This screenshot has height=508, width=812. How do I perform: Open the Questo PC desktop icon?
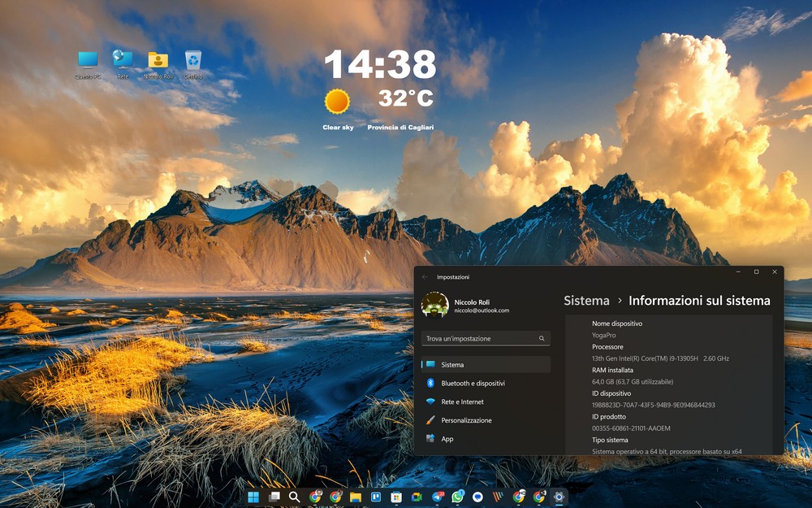point(88,61)
